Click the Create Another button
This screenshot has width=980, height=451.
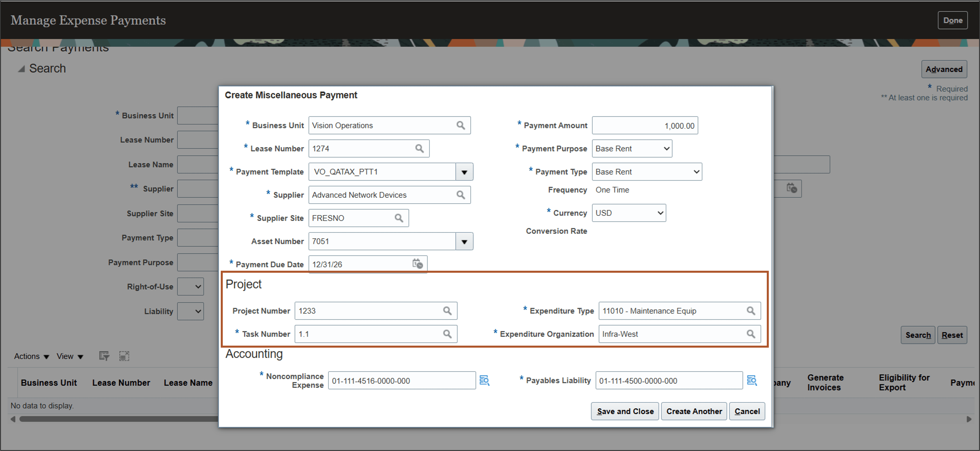pos(694,411)
